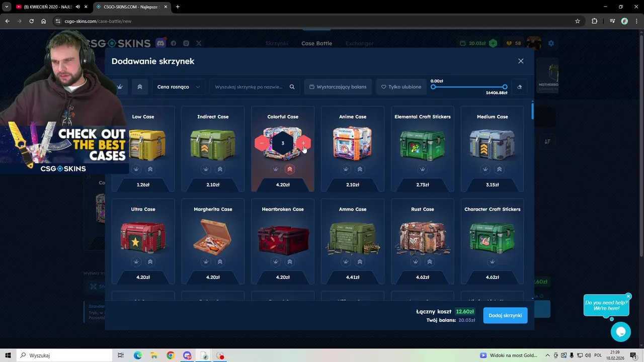
Task: Open the live chat bubble widget
Action: pyautogui.click(x=621, y=332)
